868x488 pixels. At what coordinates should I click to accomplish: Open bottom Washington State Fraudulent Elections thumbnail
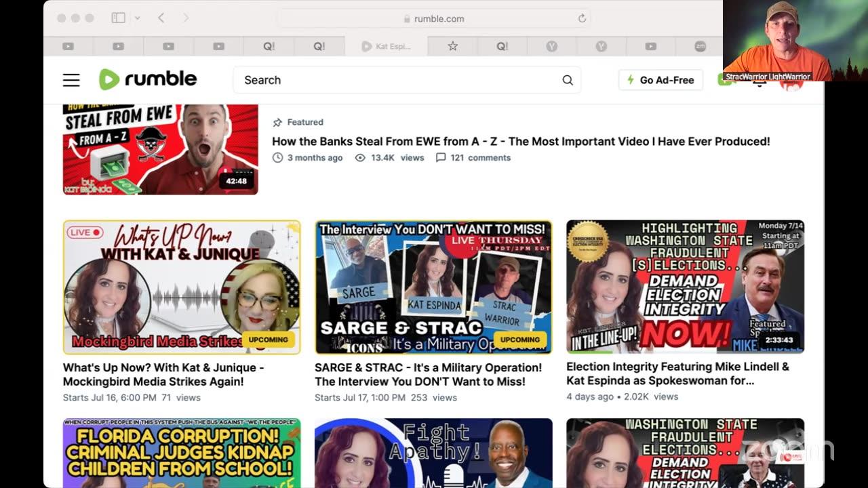685,453
